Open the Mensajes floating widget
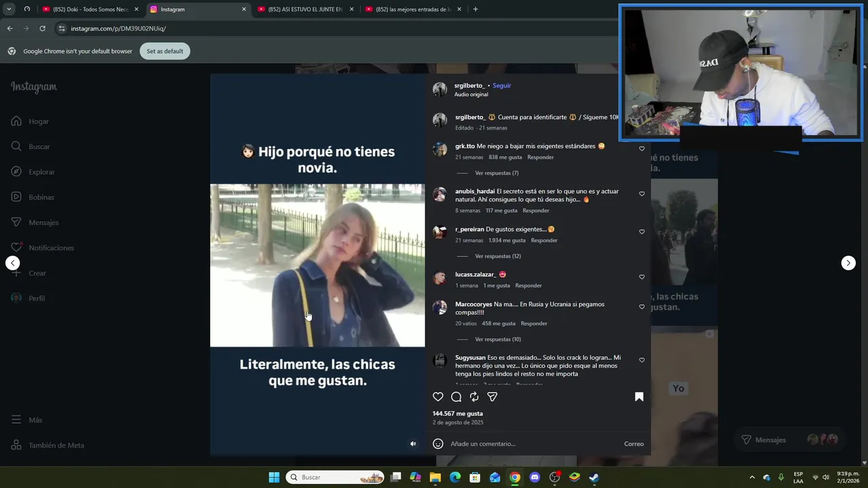Image resolution: width=868 pixels, height=488 pixels. click(791, 440)
